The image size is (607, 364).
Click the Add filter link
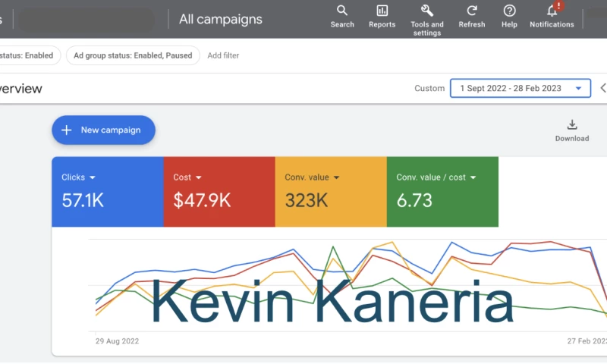(223, 55)
